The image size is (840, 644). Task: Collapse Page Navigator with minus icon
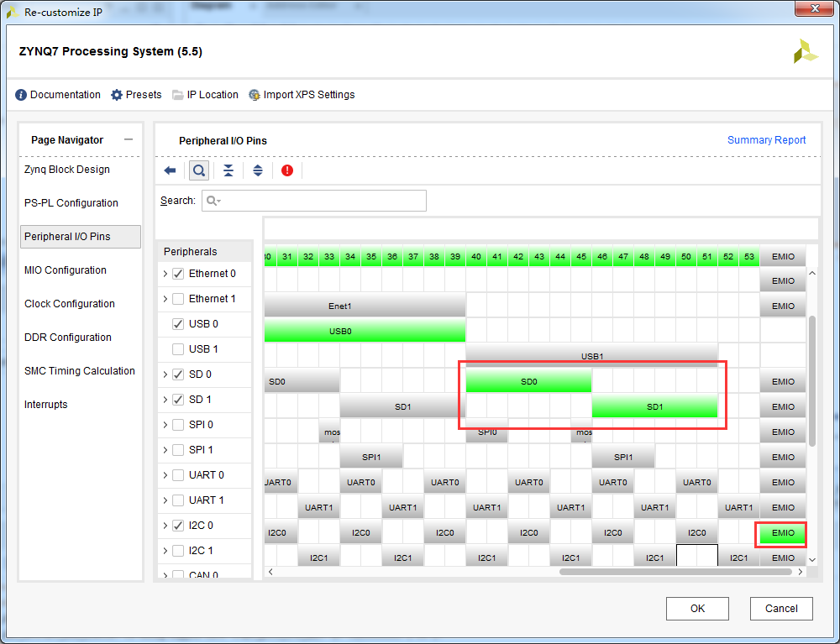(128, 139)
